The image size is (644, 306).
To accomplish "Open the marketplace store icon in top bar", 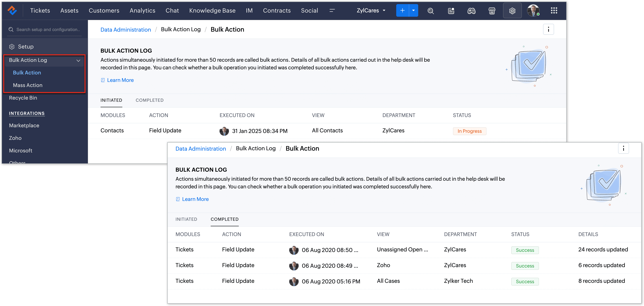I will [x=492, y=11].
